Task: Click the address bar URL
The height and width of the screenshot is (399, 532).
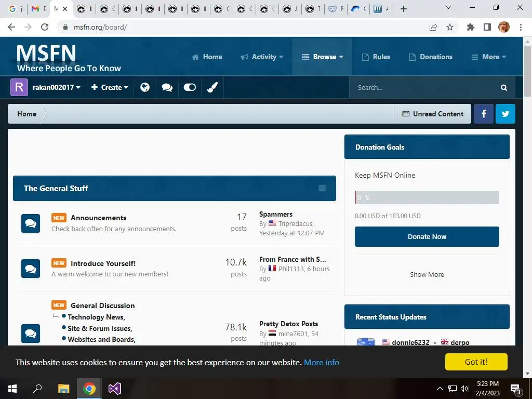Action: coord(100,27)
